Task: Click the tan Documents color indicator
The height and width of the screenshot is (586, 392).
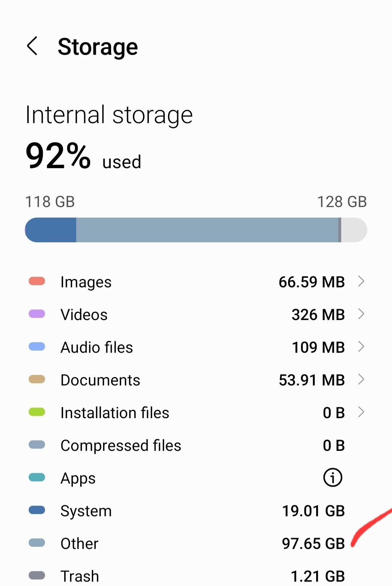Action: click(37, 379)
